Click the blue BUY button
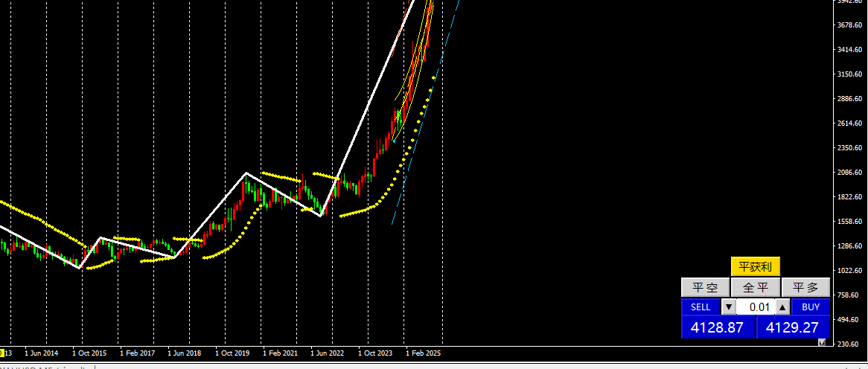Image resolution: width=868 pixels, height=369 pixels. click(x=811, y=307)
